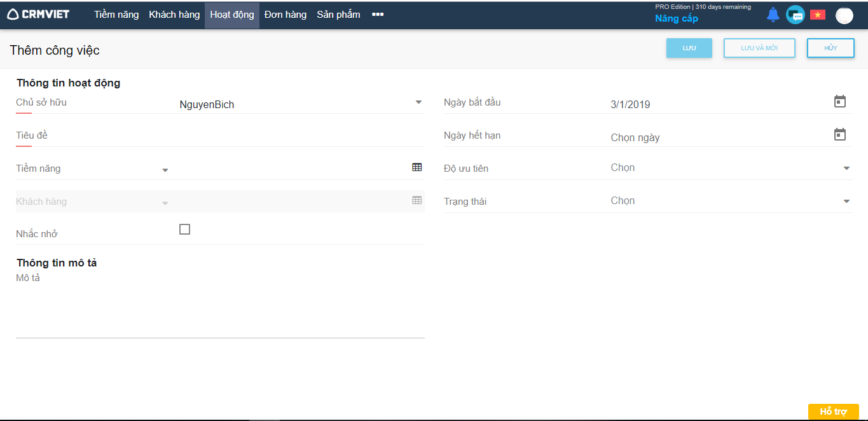Open the user avatar profile
The image size is (868, 421).
(x=844, y=15)
